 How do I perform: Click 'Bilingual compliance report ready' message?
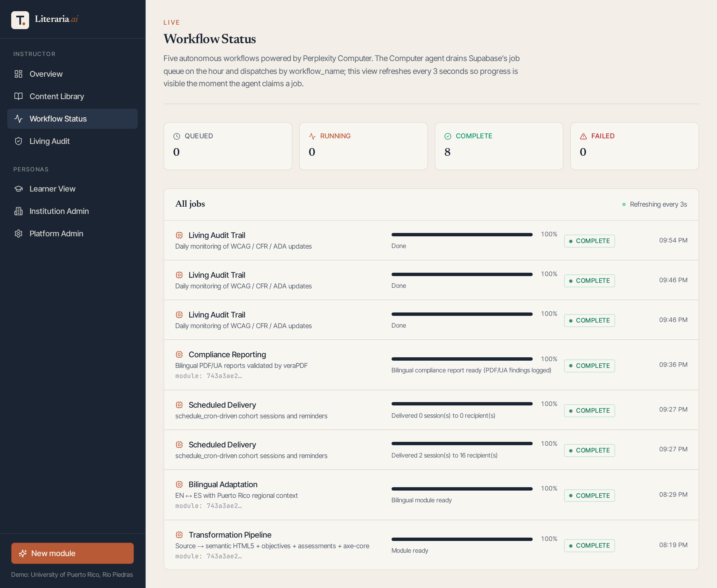point(471,370)
